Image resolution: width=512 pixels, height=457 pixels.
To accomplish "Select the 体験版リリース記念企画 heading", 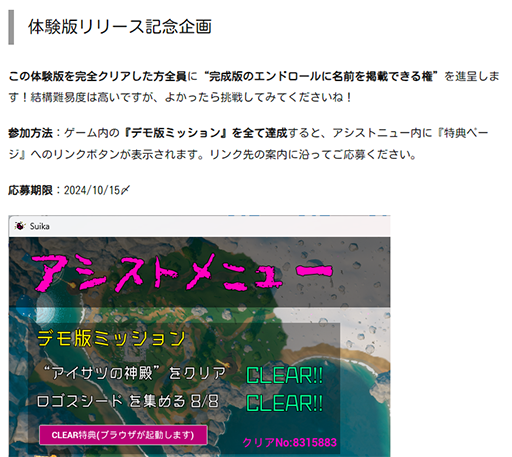I will (120, 27).
